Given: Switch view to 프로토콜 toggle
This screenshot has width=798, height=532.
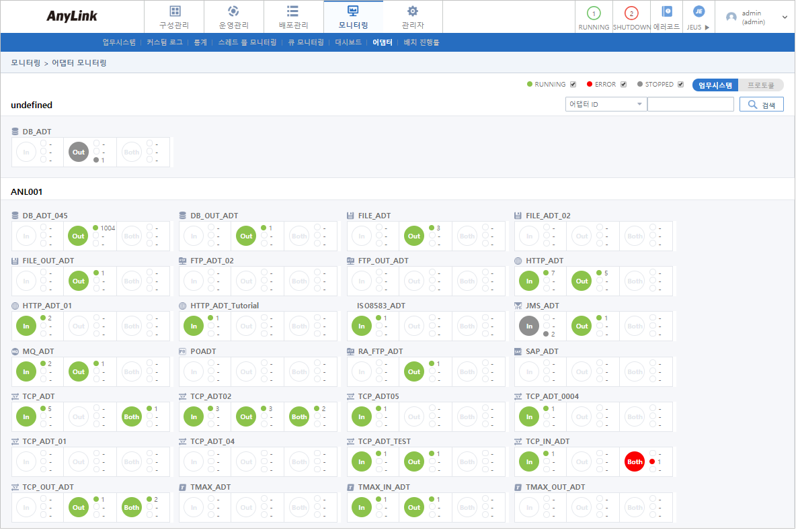Looking at the screenshot, I should (760, 85).
